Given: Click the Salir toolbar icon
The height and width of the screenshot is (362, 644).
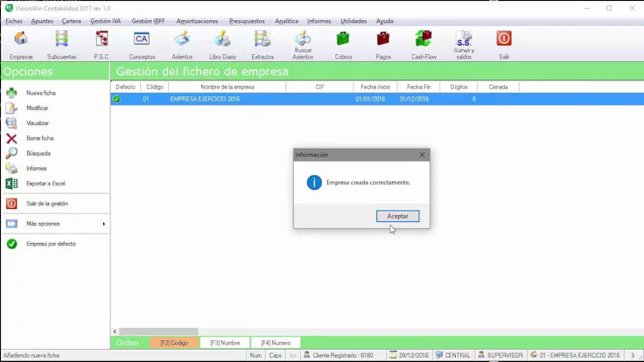Looking at the screenshot, I should coord(504,45).
